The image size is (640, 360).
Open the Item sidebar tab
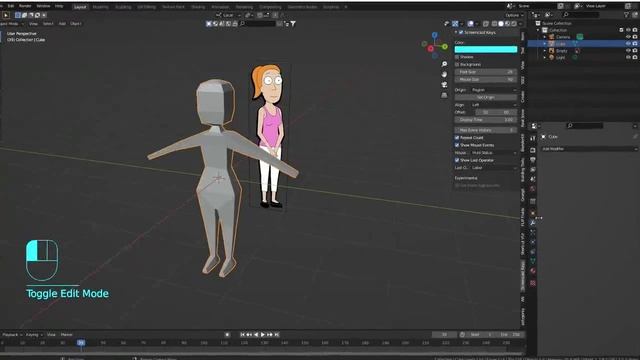click(522, 36)
